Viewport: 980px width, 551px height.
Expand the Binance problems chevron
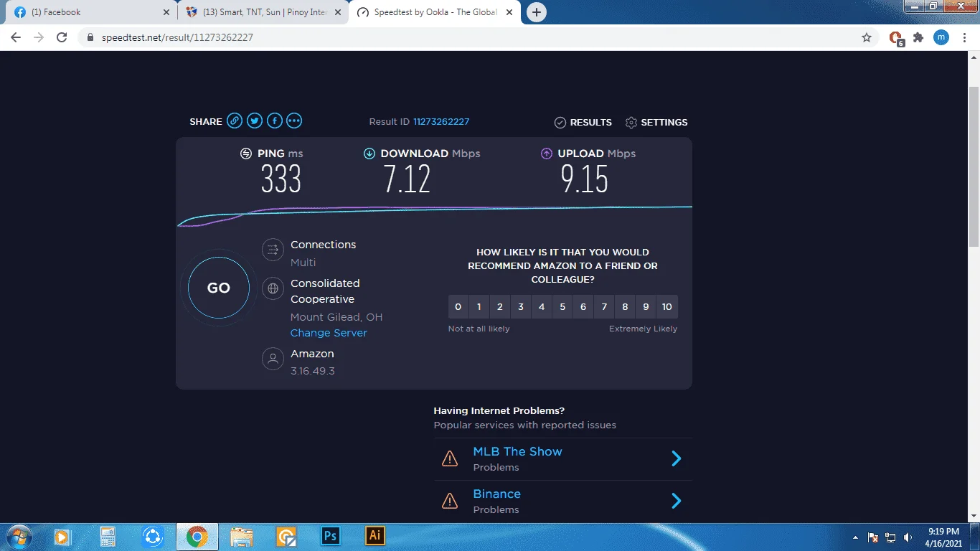tap(676, 501)
